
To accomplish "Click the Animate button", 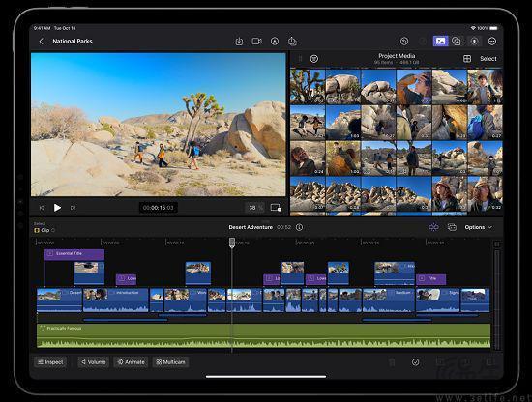I will tap(131, 362).
